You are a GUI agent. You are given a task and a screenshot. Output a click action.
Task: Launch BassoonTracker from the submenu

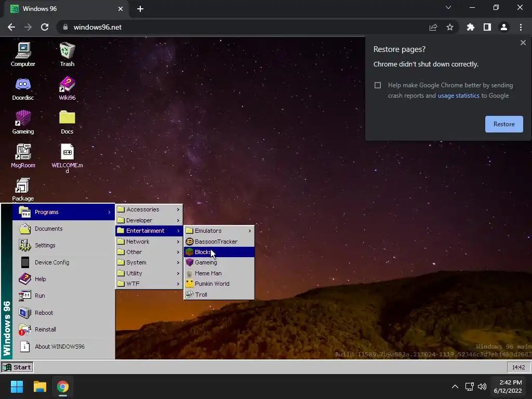coord(219,242)
